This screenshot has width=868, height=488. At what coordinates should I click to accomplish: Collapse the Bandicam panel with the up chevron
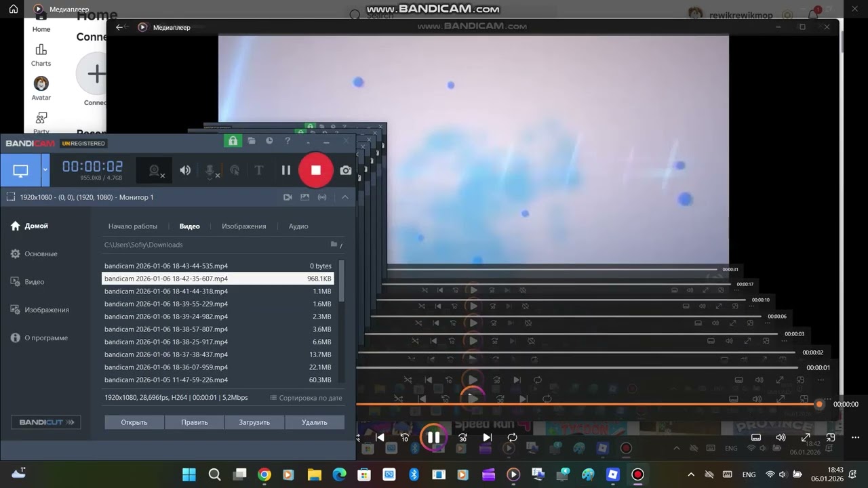pyautogui.click(x=344, y=197)
